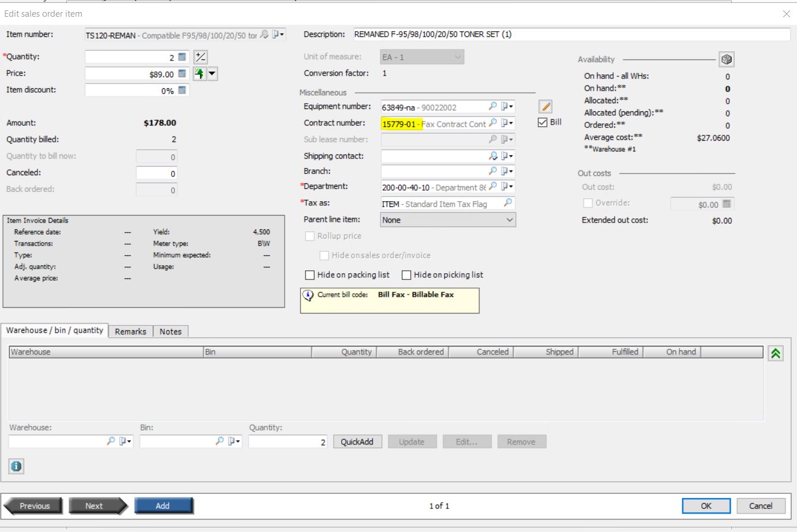Click the Availability warehouse cube icon
Image resolution: width=797 pixels, height=532 pixels.
(726, 59)
